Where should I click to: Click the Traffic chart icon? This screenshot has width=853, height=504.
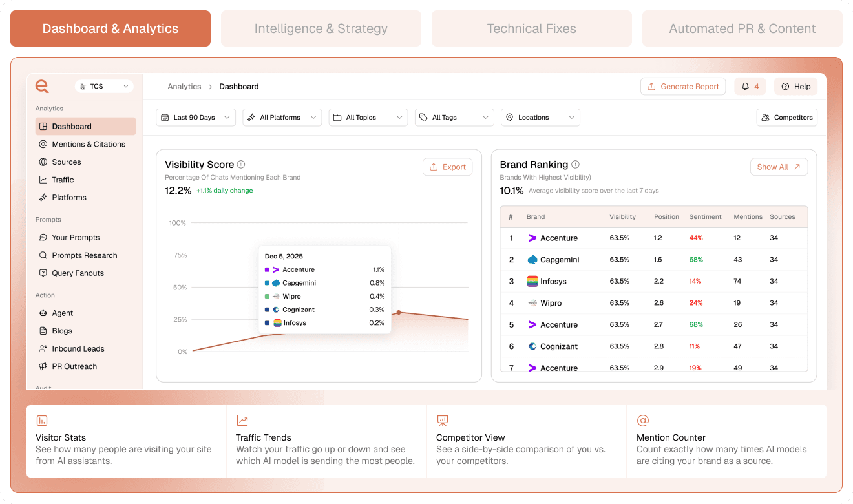(x=43, y=180)
